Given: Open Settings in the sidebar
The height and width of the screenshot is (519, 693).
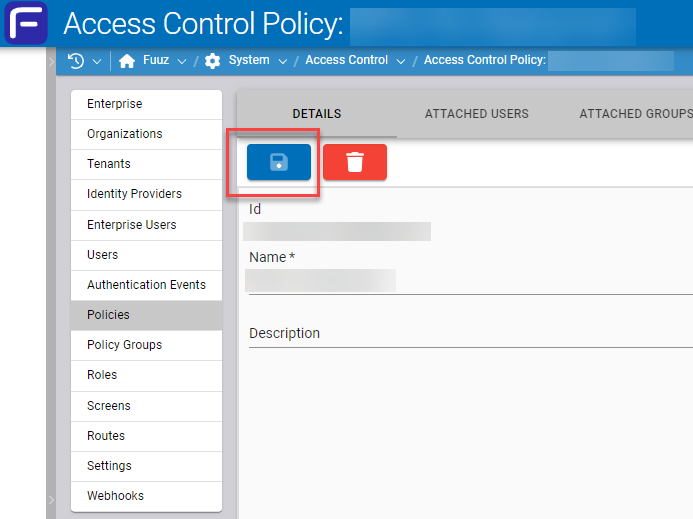Looking at the screenshot, I should [x=146, y=466].
